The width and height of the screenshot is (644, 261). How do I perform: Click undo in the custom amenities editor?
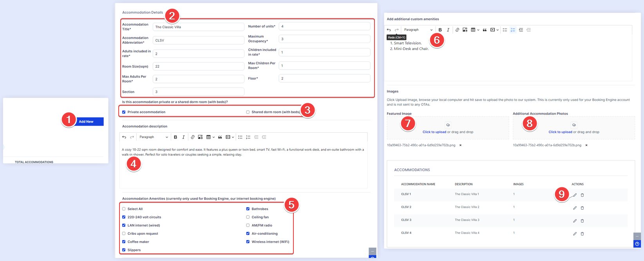point(389,30)
